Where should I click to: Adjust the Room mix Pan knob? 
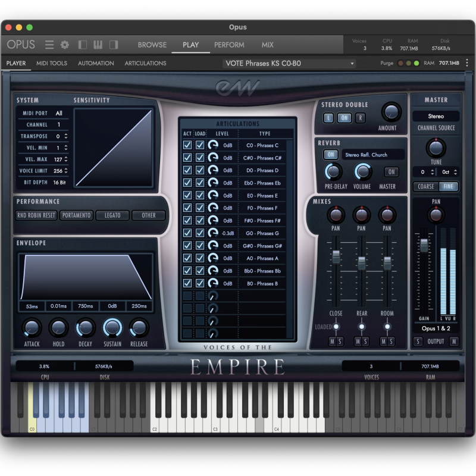(x=387, y=215)
